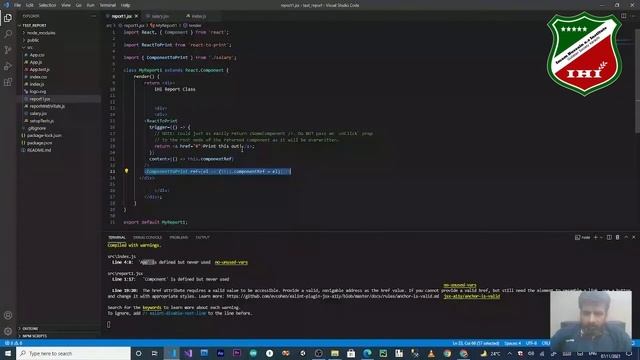
Task: Open the File menu
Action: click(x=18, y=5)
